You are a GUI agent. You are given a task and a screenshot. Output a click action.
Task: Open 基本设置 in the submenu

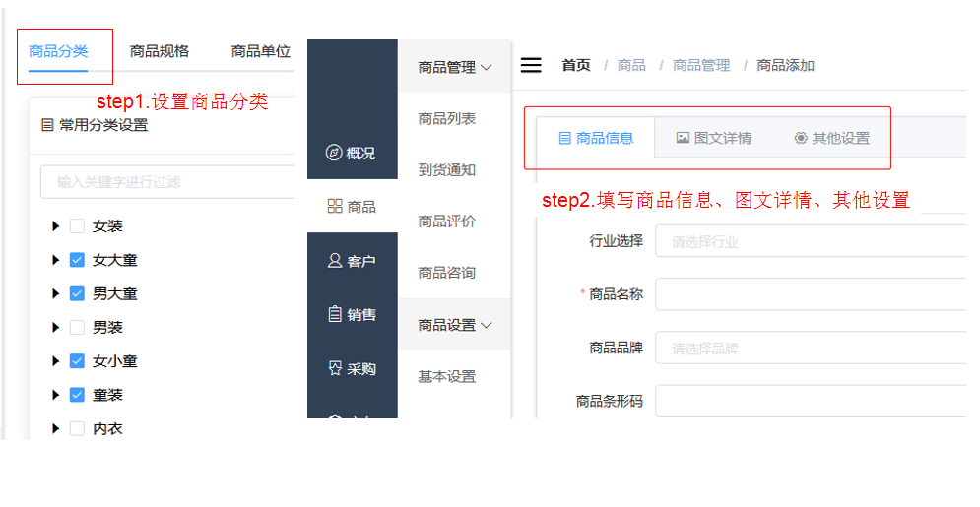pyautogui.click(x=447, y=376)
